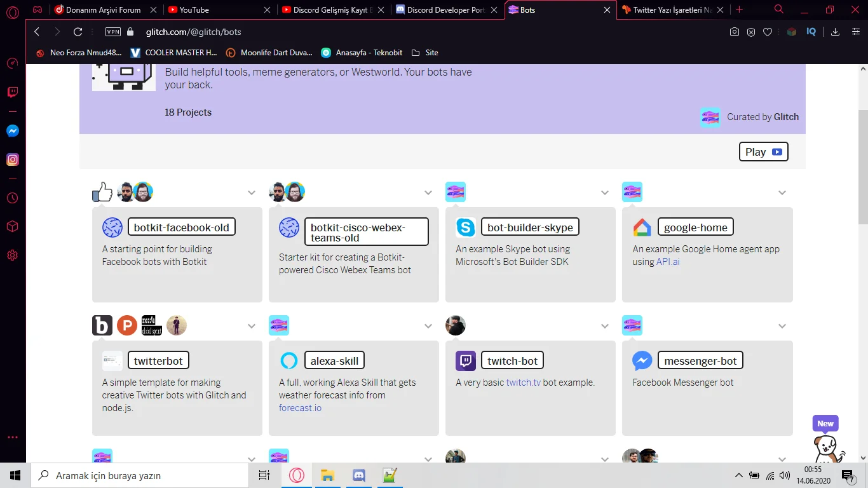The width and height of the screenshot is (868, 488).
Task: Click the Messenger icon on messenger-bot card
Action: coord(642,361)
